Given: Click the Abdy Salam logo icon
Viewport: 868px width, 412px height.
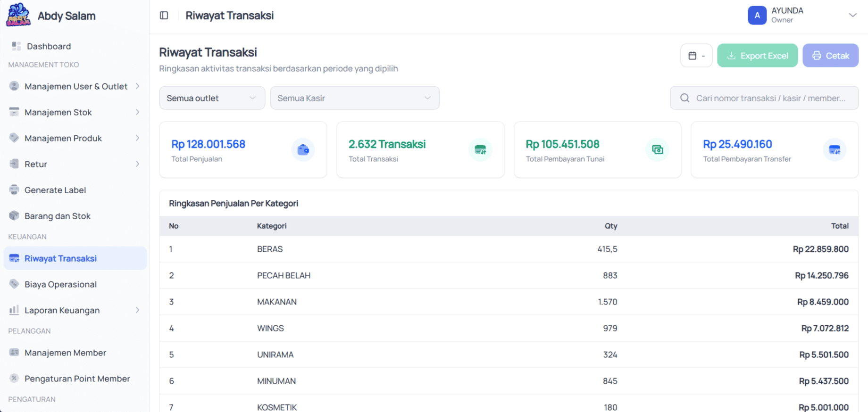Looking at the screenshot, I should point(18,15).
